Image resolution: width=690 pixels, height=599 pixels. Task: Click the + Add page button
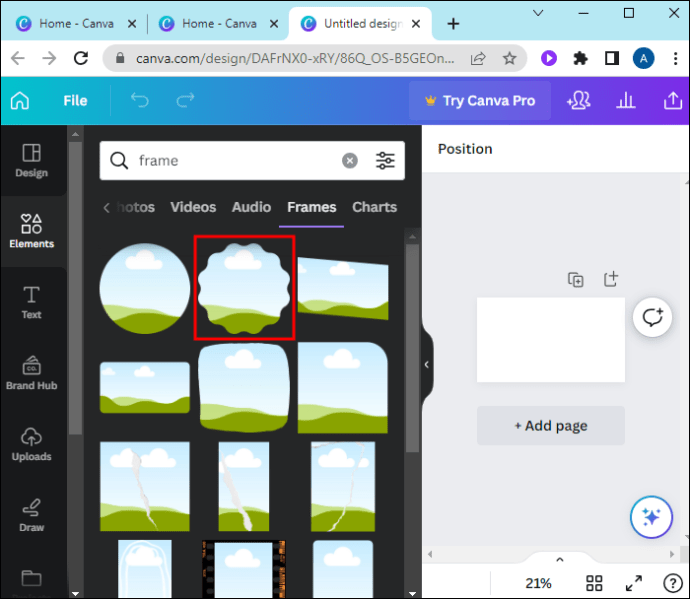(551, 426)
